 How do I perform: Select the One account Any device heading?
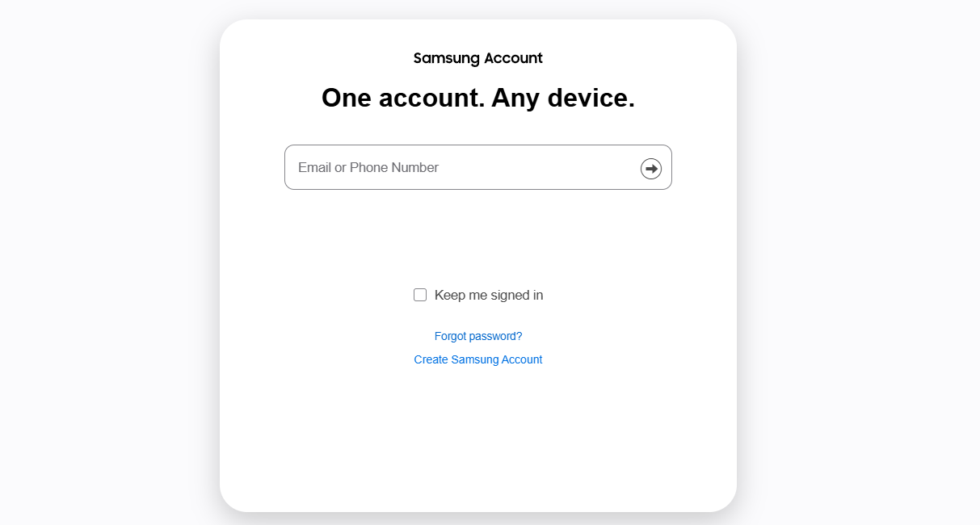coord(478,98)
